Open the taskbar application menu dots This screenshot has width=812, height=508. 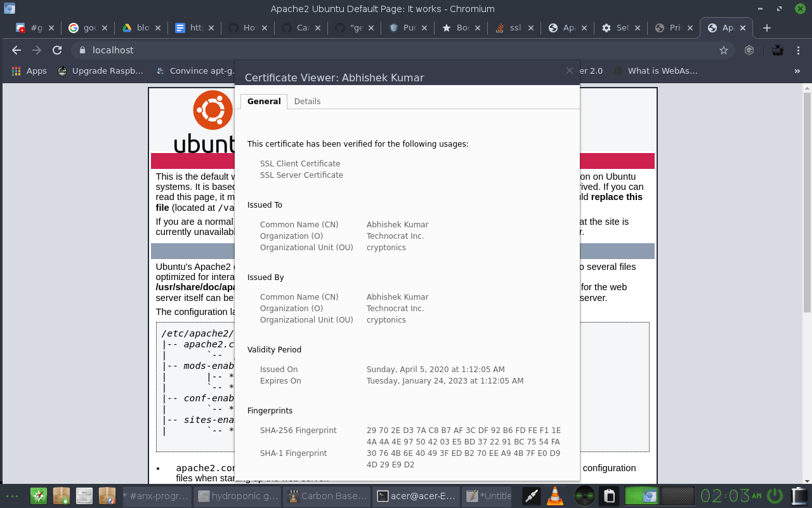point(12,496)
